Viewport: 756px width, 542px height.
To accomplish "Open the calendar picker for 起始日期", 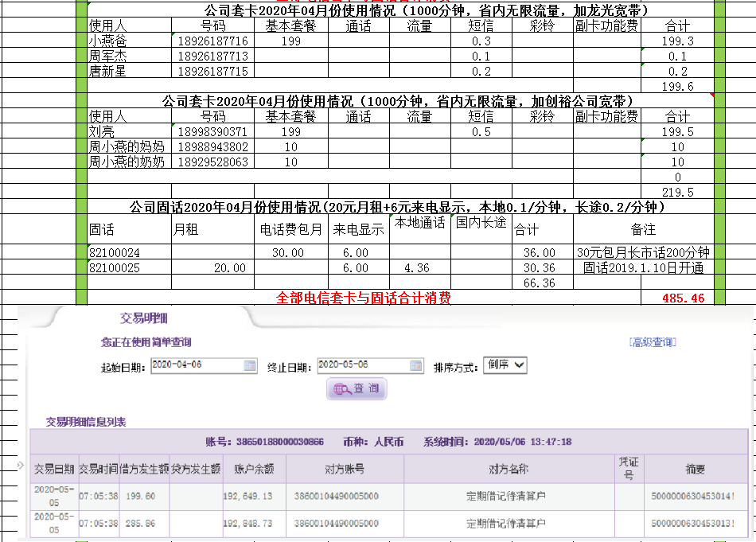I will click(x=250, y=365).
